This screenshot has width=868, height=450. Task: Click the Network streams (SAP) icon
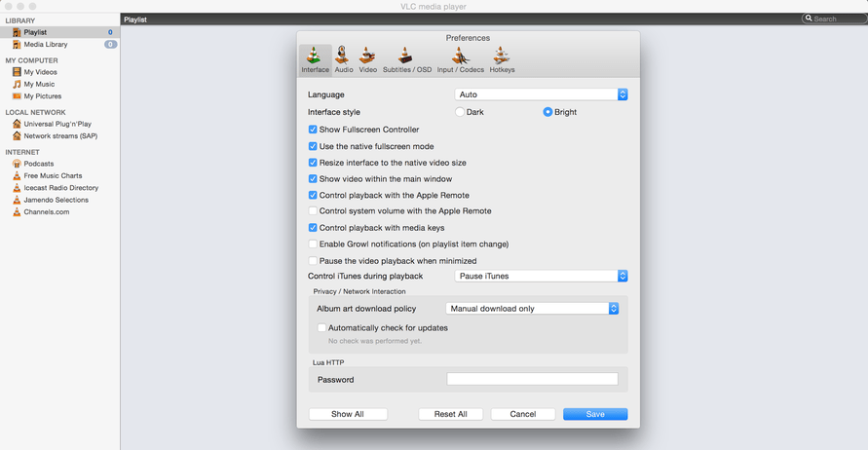(17, 135)
